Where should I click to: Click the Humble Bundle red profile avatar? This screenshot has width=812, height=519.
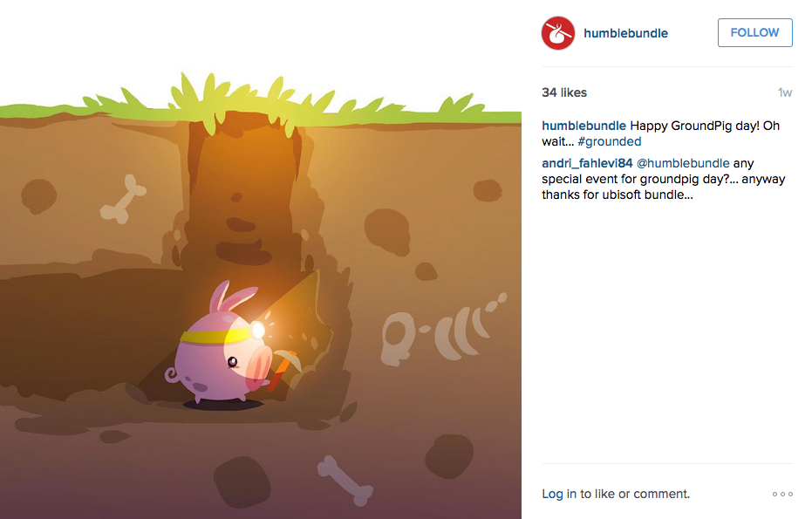(x=557, y=33)
